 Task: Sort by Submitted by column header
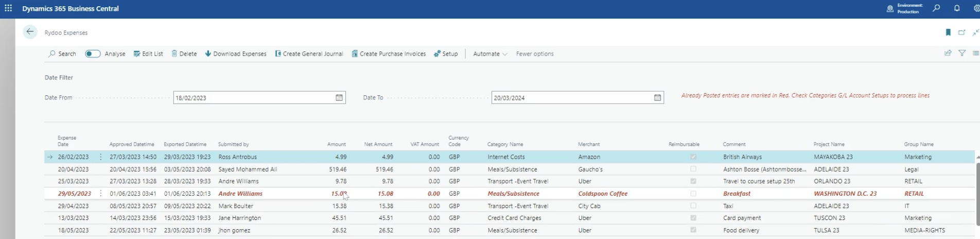click(x=233, y=144)
